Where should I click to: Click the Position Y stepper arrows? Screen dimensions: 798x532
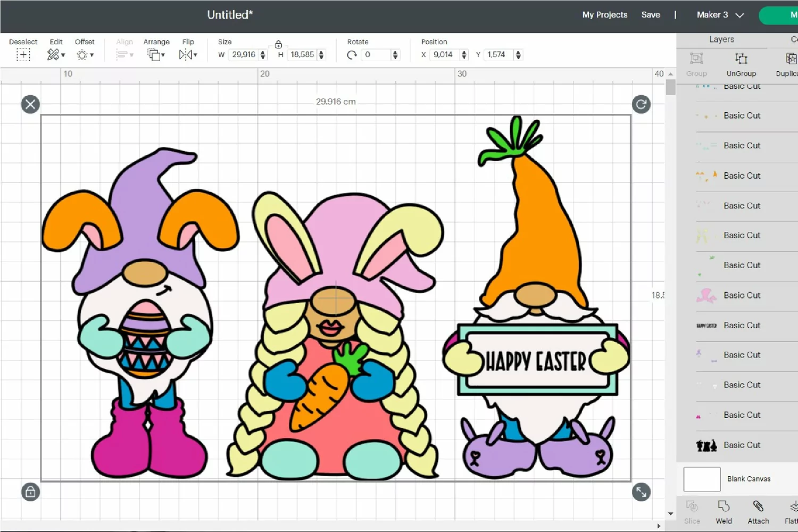pos(518,55)
